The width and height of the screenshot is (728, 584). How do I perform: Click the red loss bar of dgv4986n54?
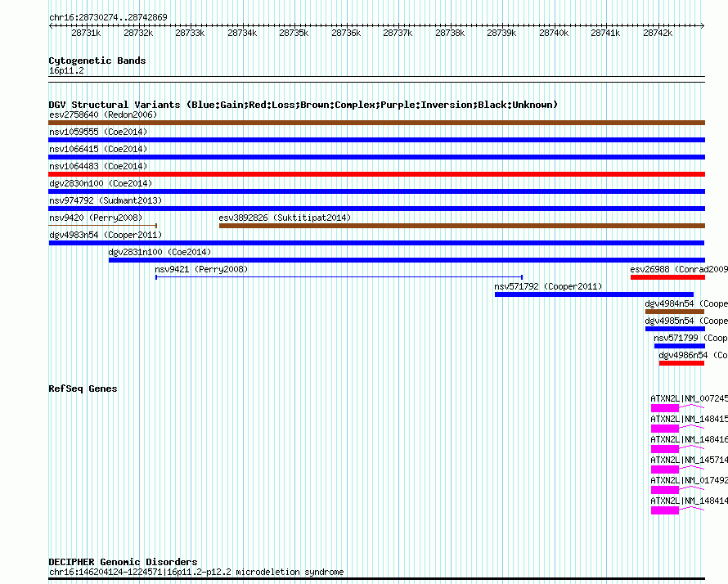click(681, 363)
